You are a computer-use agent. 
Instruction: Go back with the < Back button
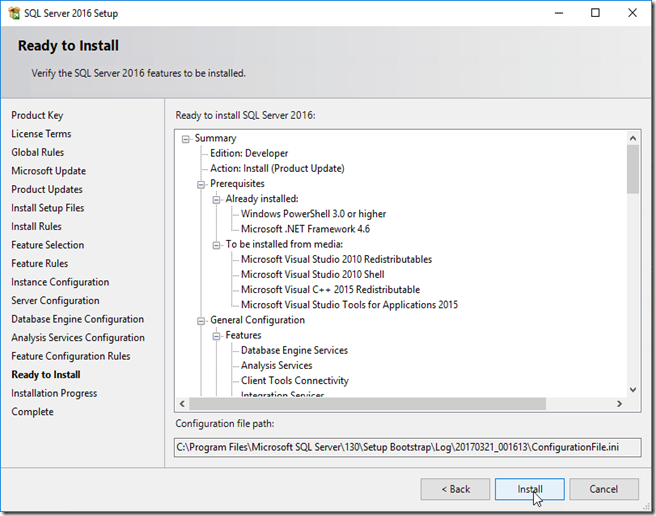coord(455,489)
